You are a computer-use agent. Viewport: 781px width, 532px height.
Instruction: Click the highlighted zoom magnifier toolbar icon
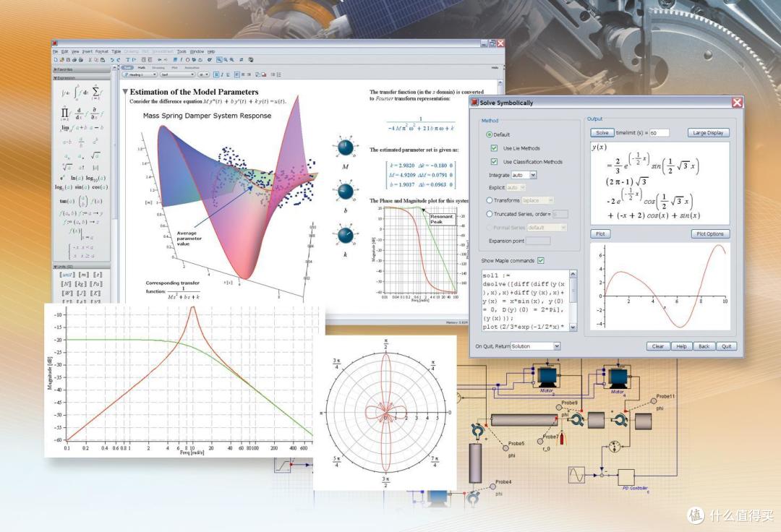click(219, 60)
